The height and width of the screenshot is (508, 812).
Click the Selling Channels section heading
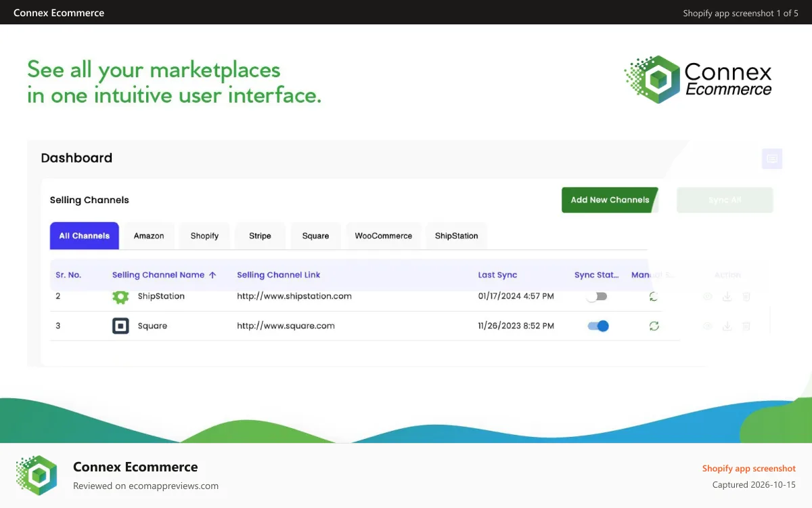coord(89,200)
